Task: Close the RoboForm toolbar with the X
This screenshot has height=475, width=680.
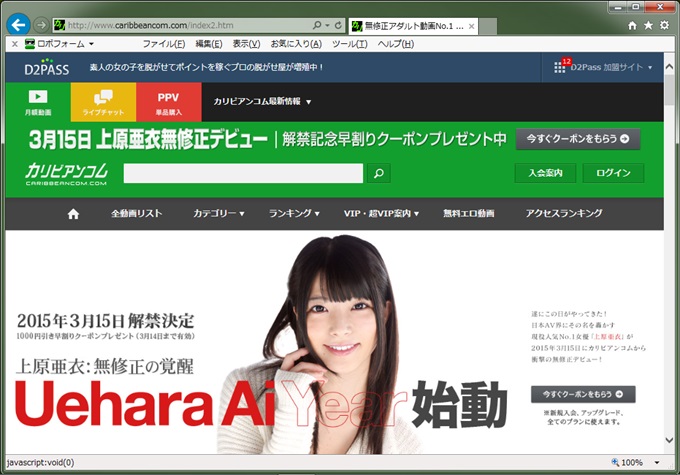Action: pyautogui.click(x=15, y=44)
